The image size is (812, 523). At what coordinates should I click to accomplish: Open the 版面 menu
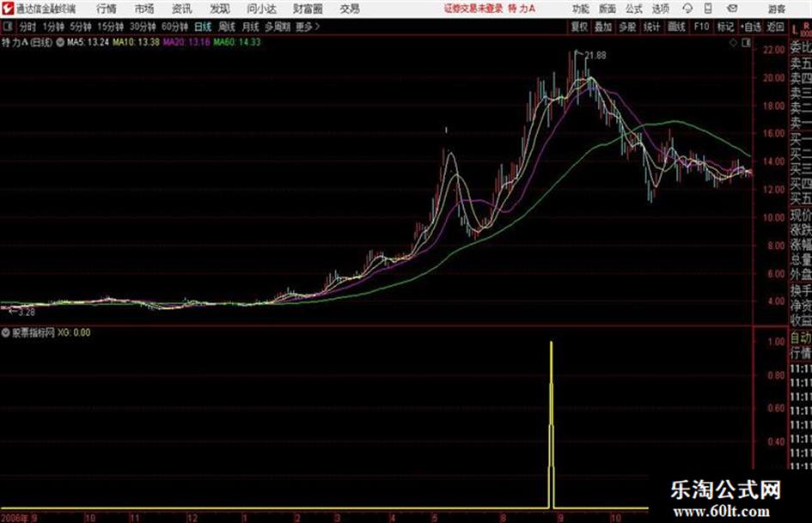pyautogui.click(x=607, y=9)
